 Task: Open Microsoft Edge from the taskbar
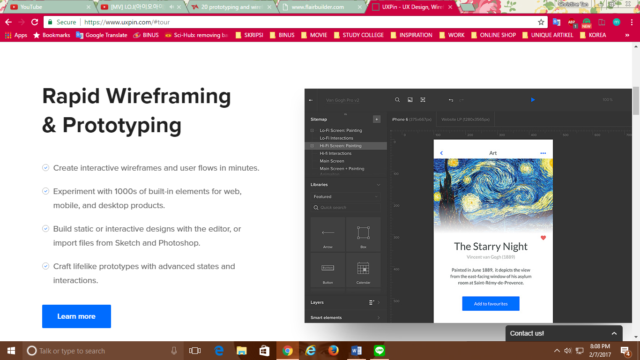[x=219, y=351]
